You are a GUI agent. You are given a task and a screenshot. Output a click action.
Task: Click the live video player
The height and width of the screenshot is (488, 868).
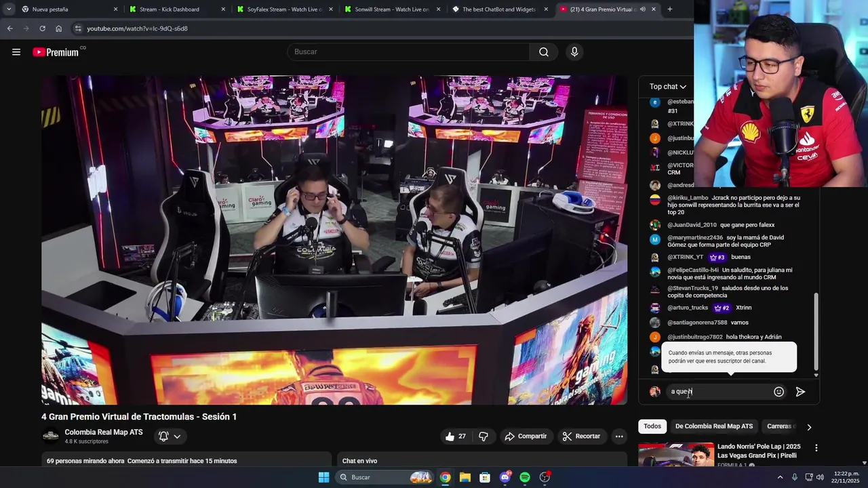[x=334, y=240]
